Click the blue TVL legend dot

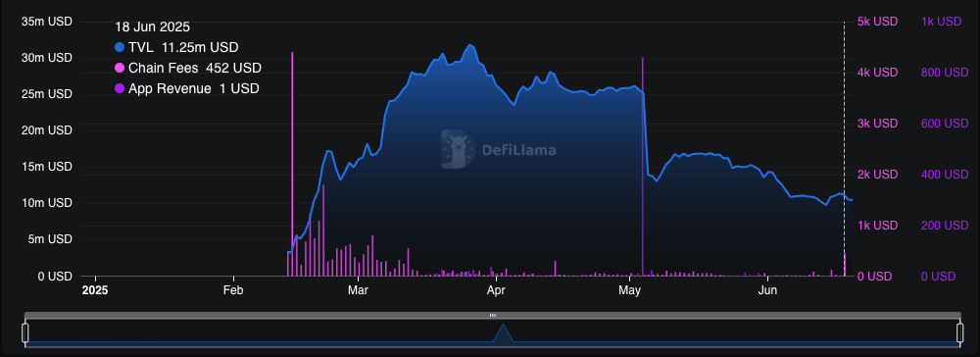[x=120, y=47]
